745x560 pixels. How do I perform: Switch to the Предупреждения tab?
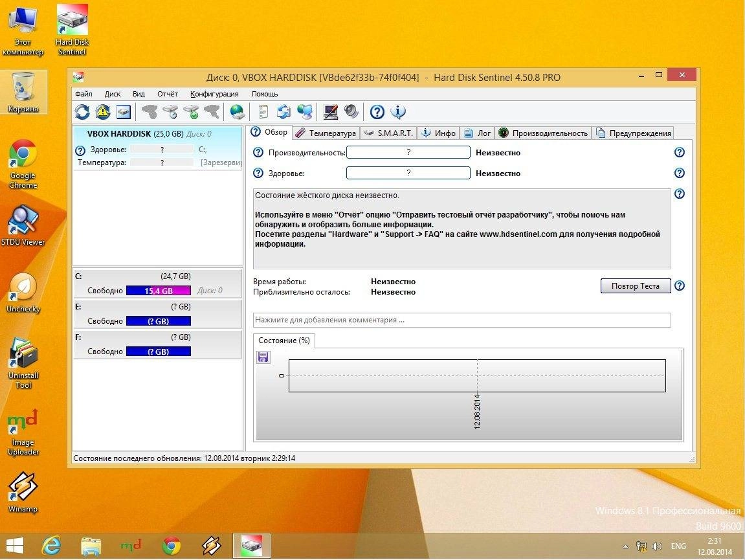click(x=633, y=133)
